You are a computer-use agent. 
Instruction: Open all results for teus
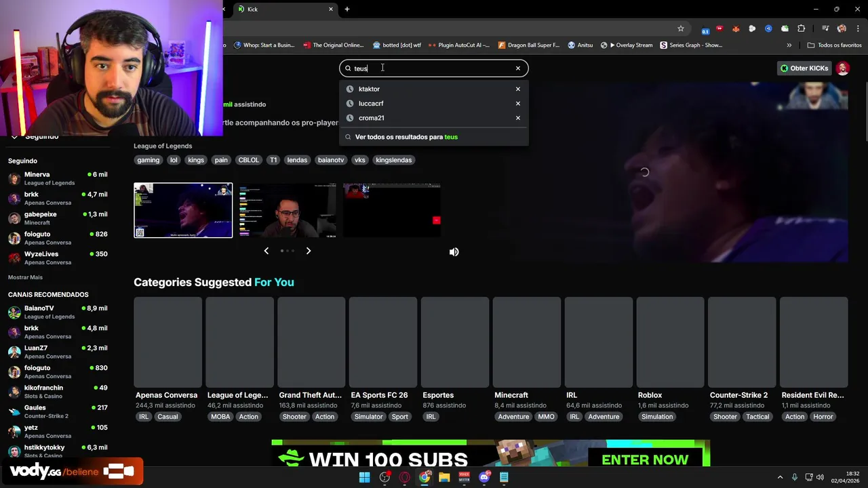(434, 137)
